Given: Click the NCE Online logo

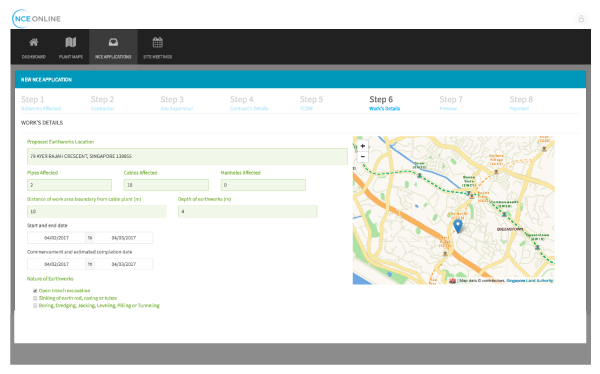Looking at the screenshot, I should 37,18.
